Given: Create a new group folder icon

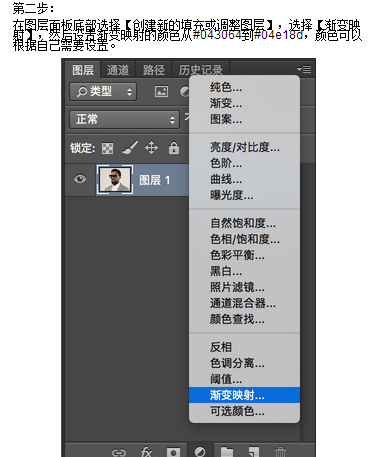Looking at the screenshot, I should 227,452.
